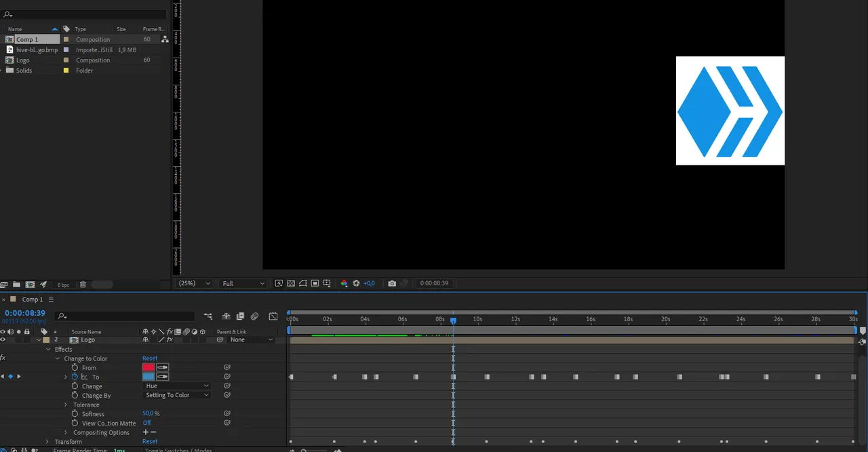Select the Logo composition in Project panel
868x452 pixels.
coord(22,60)
